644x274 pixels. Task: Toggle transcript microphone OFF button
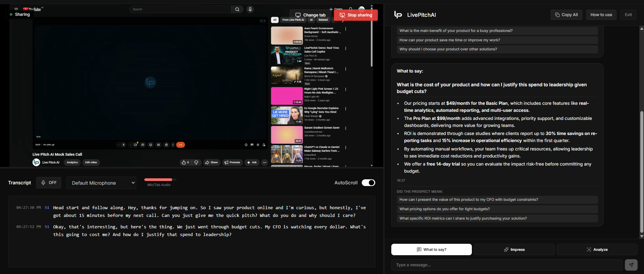[49, 183]
